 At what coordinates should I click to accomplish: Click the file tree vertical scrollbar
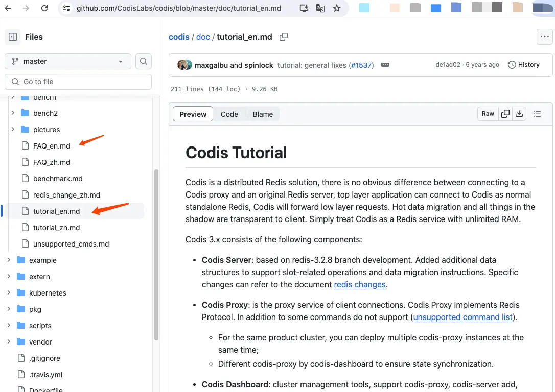[x=156, y=255]
